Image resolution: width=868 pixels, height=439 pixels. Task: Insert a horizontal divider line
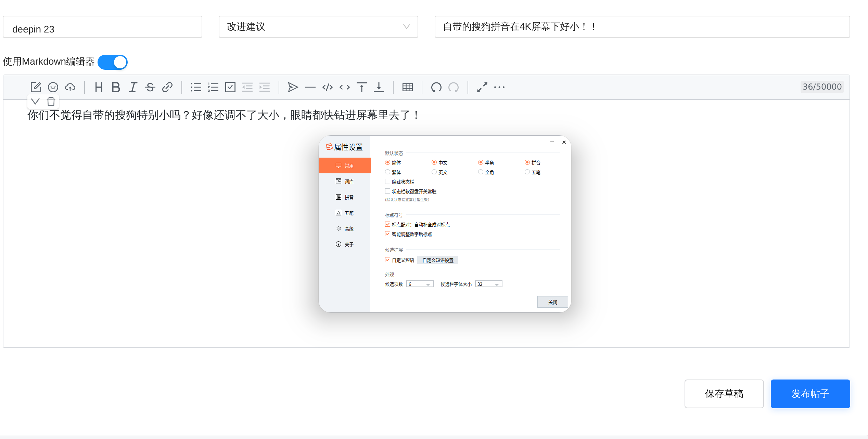point(310,88)
